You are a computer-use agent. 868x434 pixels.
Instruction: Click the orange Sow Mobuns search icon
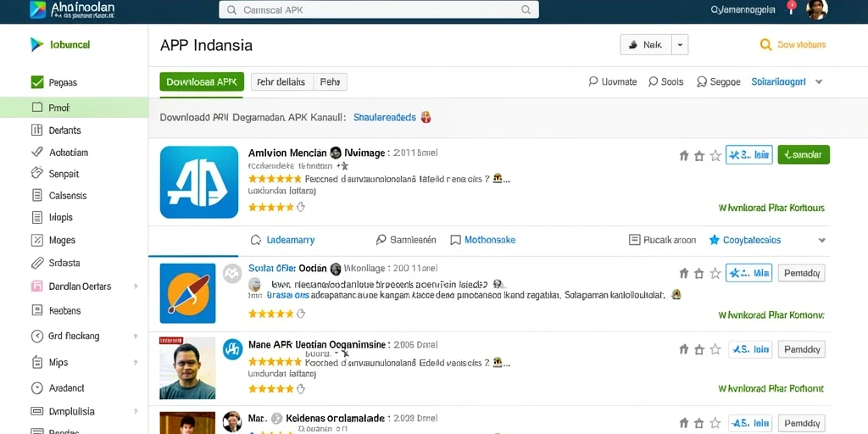coord(765,45)
